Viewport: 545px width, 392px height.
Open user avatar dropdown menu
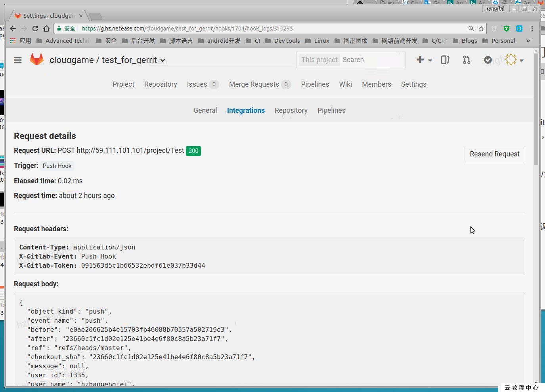[514, 60]
